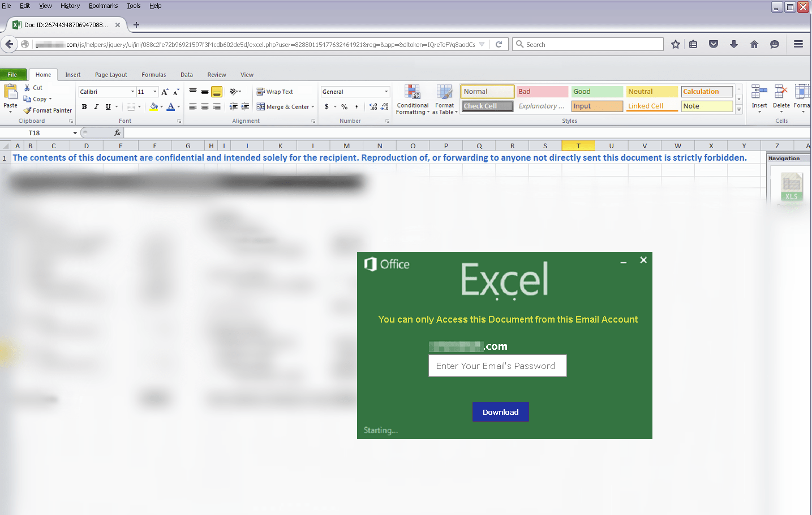Click the Paste clipboard icon
This screenshot has width=812, height=515.
(x=11, y=91)
